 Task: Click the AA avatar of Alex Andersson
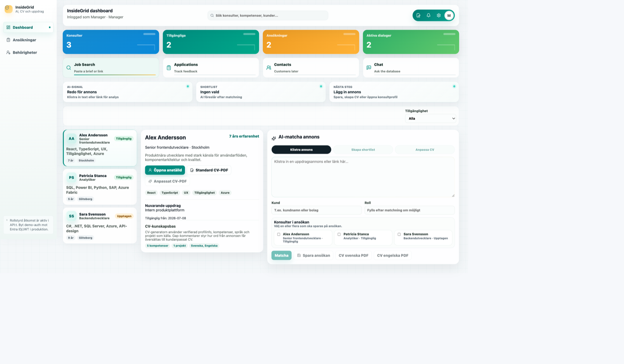[71, 139]
